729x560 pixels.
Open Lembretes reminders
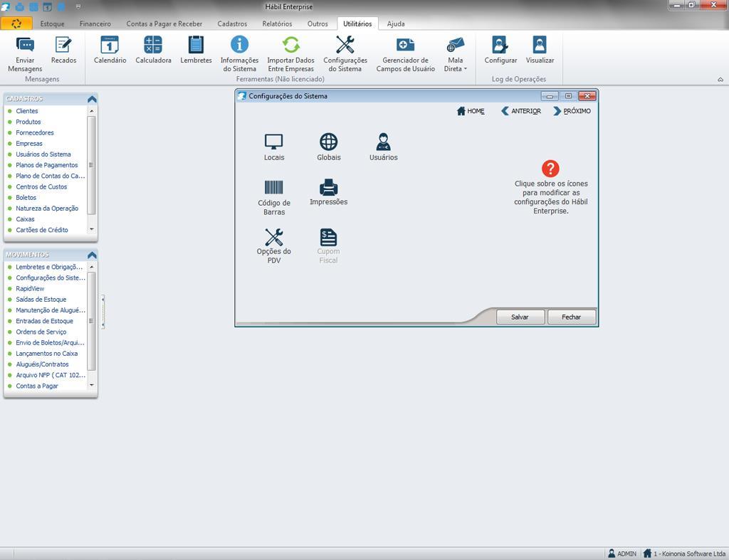pos(196,50)
